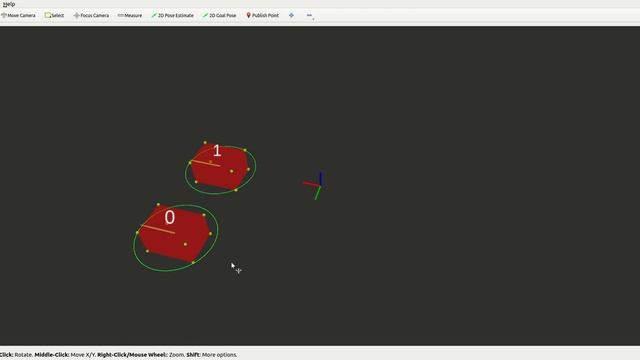Viewport: 640px width, 360px height.
Task: Activate 2D Pose Estimate tool
Action: pos(173,15)
